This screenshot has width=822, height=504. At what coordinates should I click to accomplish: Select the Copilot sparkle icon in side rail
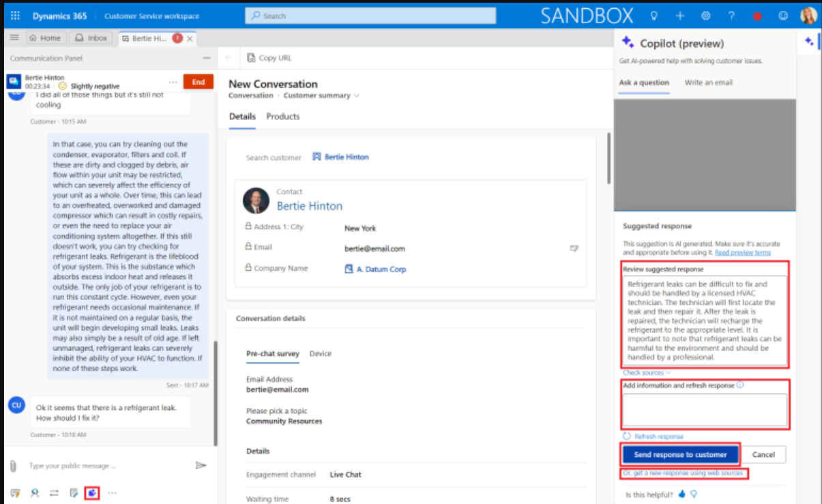(x=809, y=42)
